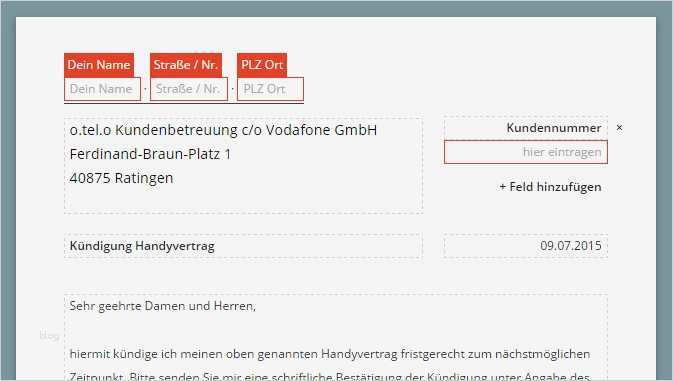The height and width of the screenshot is (381, 673).
Task: Click the red 'PLZ Ort' label
Action: [x=262, y=65]
